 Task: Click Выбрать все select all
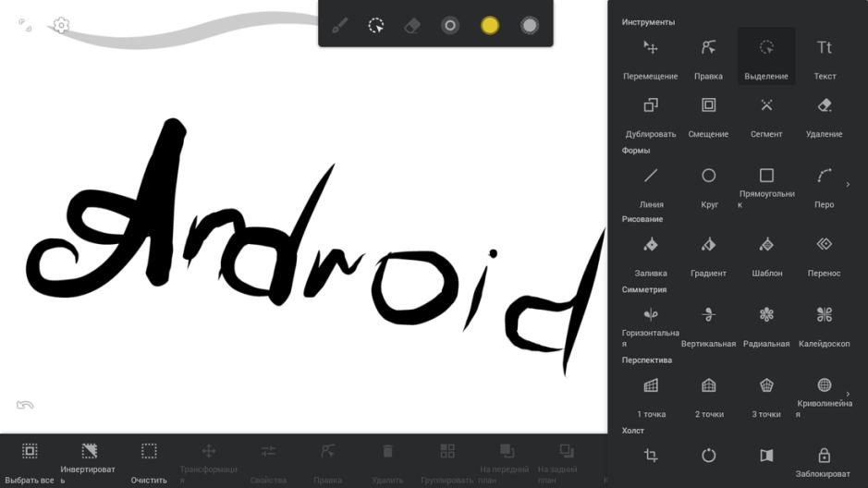tap(30, 462)
